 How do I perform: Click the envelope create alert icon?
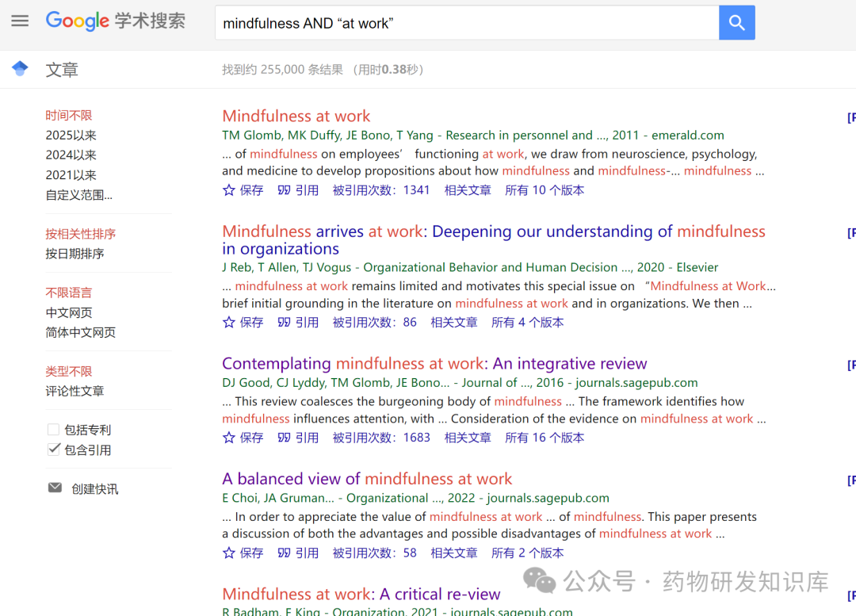(x=55, y=488)
